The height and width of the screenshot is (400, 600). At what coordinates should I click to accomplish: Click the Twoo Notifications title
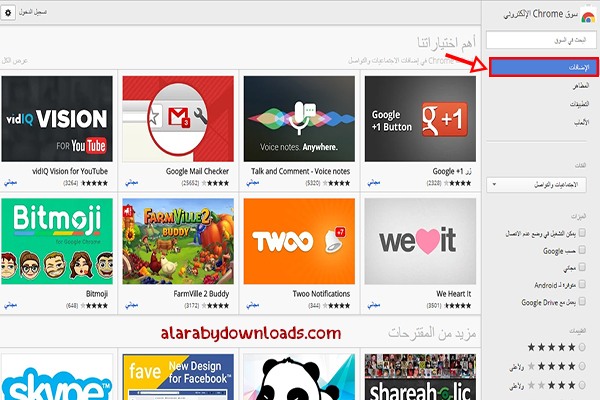321,294
